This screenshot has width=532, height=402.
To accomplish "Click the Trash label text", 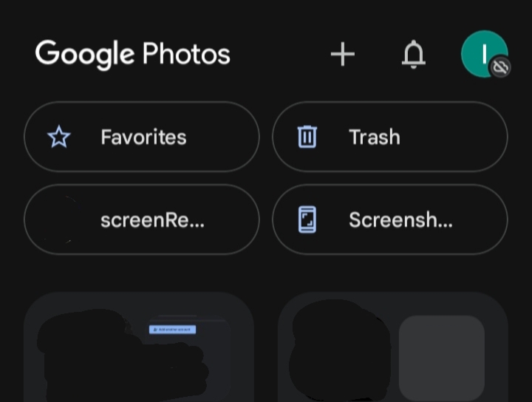I will click(x=375, y=137).
